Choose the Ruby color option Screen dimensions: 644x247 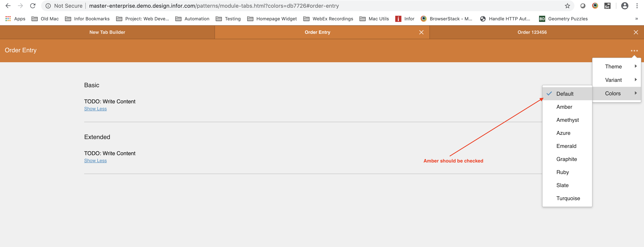[x=562, y=172]
